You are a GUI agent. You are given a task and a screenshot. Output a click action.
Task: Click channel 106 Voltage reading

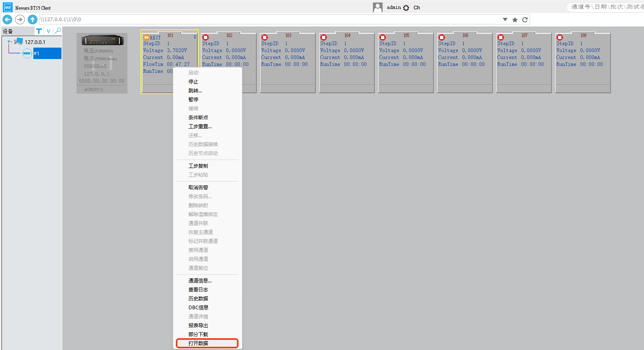[472, 50]
